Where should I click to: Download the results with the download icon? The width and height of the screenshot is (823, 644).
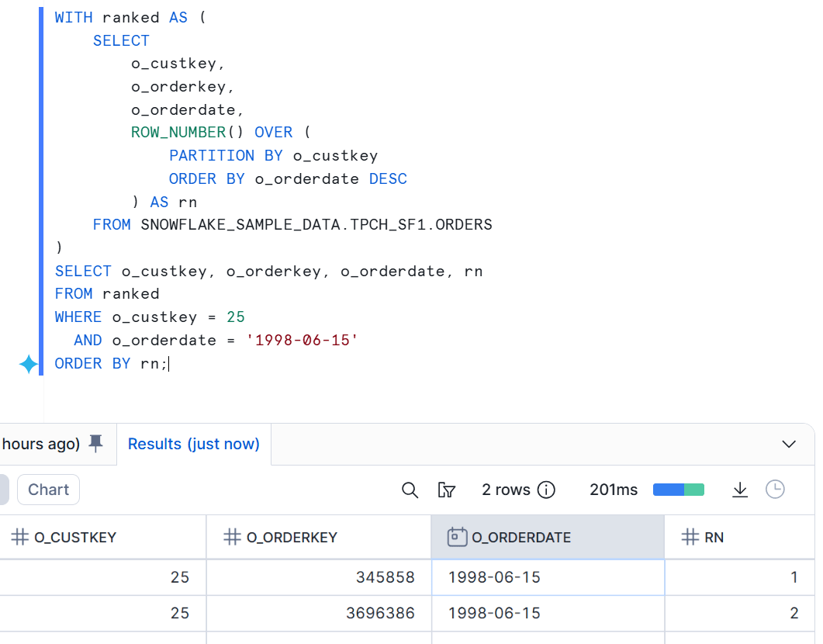click(x=740, y=490)
